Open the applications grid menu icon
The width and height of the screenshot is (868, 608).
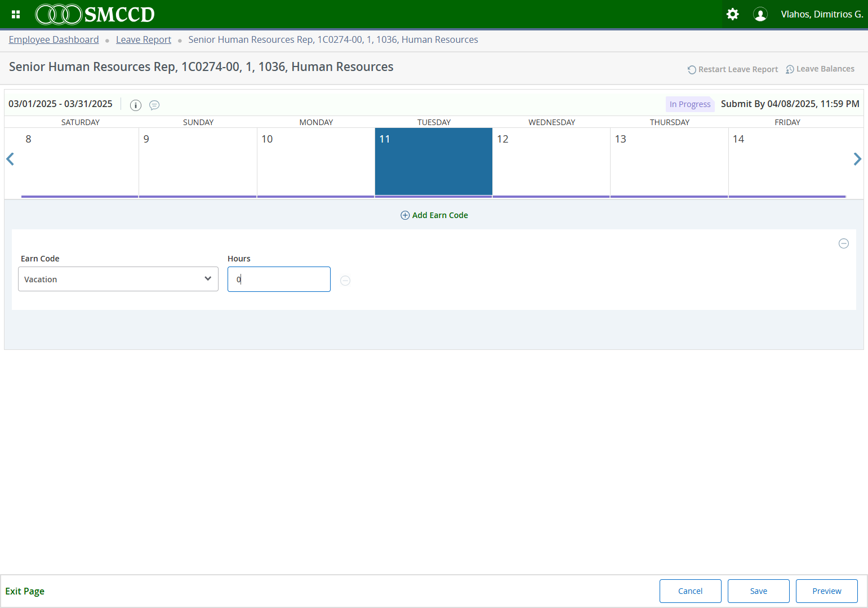click(x=16, y=14)
